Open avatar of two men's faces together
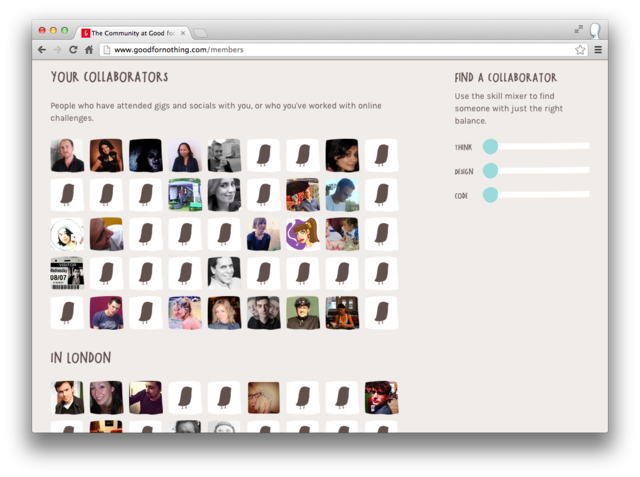The image size is (640, 477). 264,313
